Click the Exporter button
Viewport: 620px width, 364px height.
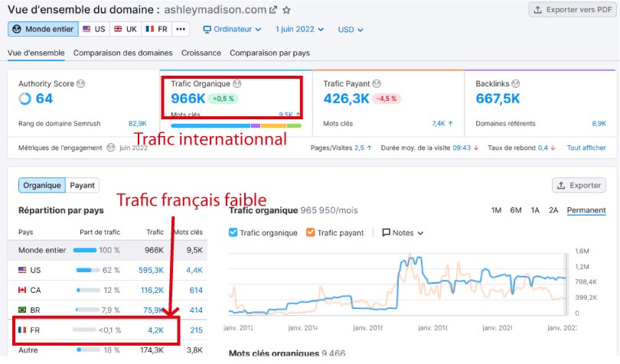(x=579, y=185)
